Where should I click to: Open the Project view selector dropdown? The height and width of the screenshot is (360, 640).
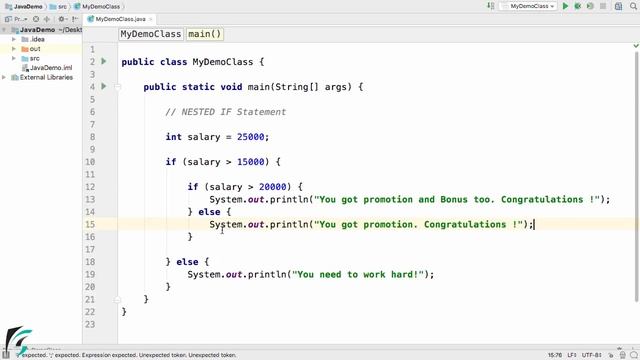tap(16, 19)
